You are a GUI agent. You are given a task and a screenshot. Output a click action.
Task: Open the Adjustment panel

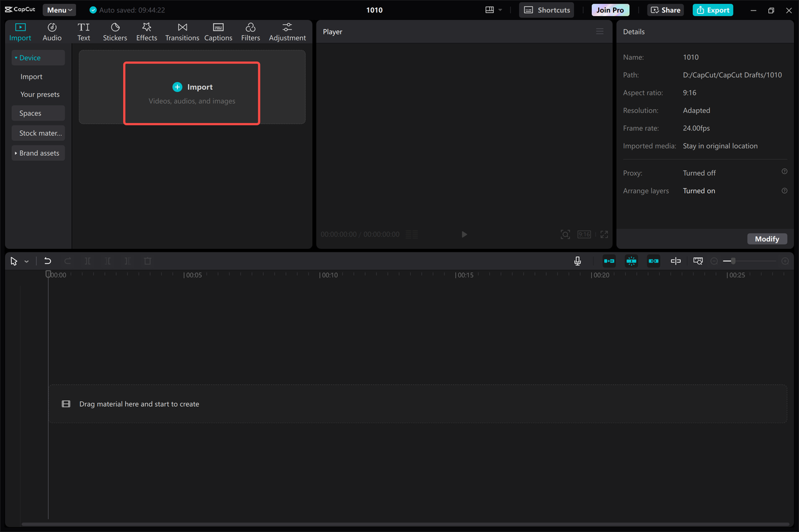(x=287, y=31)
